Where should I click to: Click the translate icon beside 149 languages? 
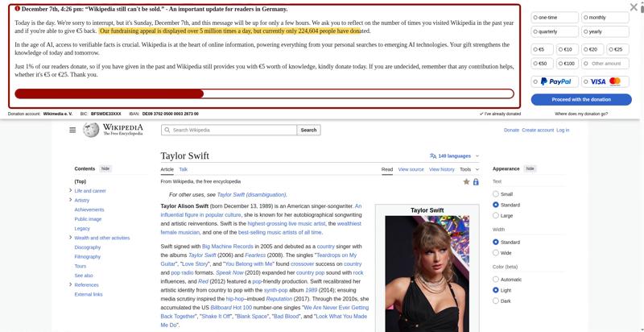[433, 156]
